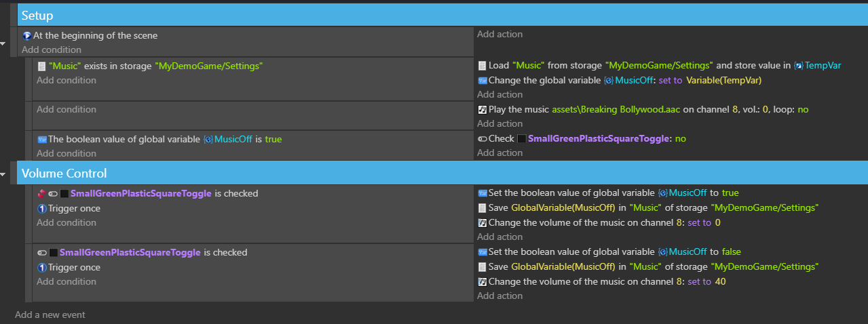Viewport: 868px width, 324px height.
Task: Click "Add a new event" at the bottom
Action: [50, 315]
